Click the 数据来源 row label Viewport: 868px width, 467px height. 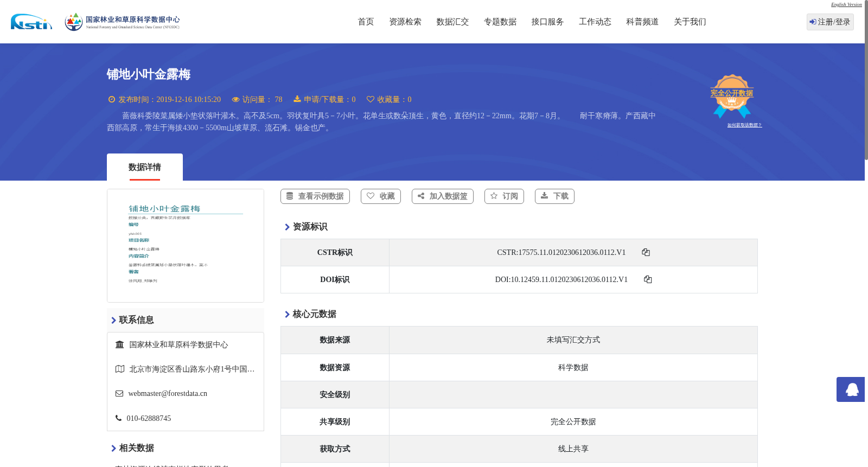click(335, 340)
